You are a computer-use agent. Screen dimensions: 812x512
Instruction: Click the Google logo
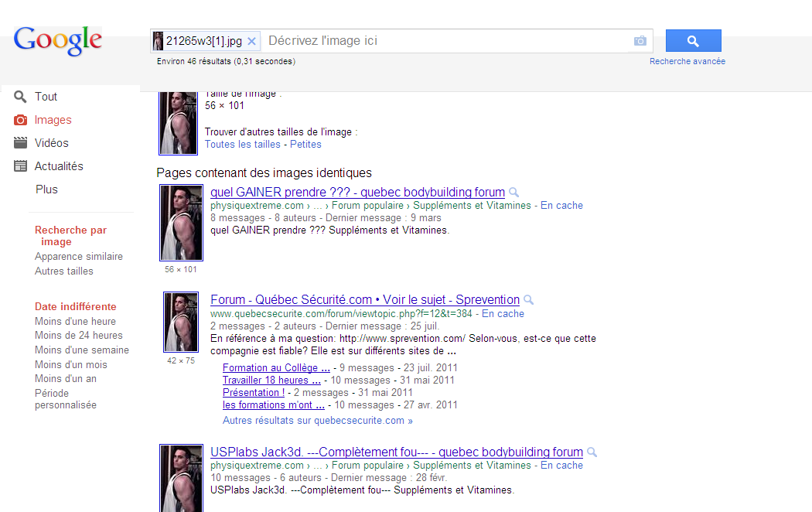click(x=57, y=40)
